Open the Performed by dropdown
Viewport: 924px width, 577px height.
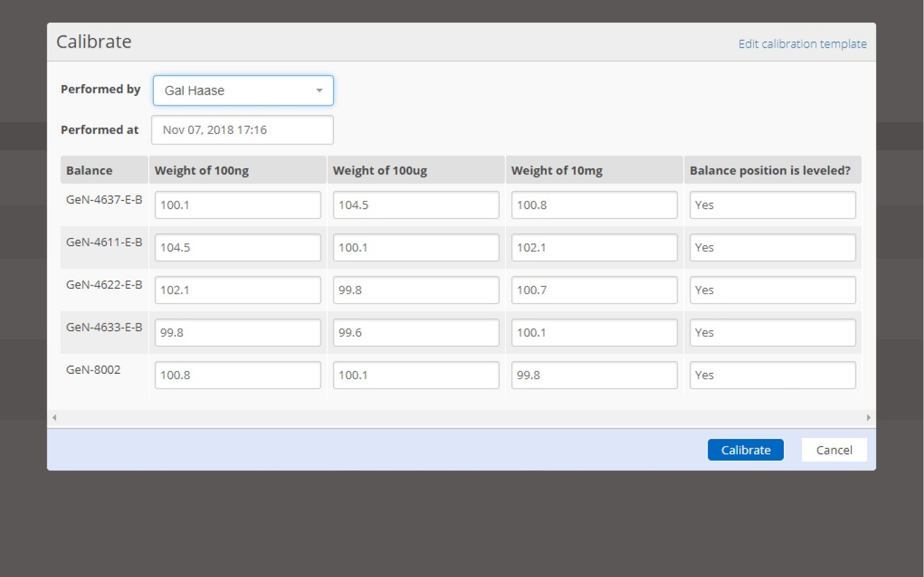[x=243, y=91]
